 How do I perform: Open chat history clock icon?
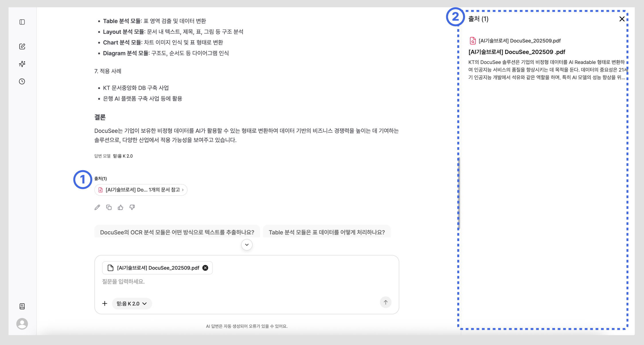[x=22, y=82]
